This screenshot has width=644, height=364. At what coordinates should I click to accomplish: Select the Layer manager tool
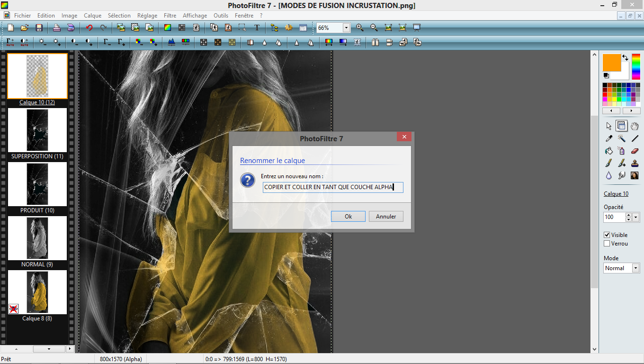pyautogui.click(x=622, y=126)
